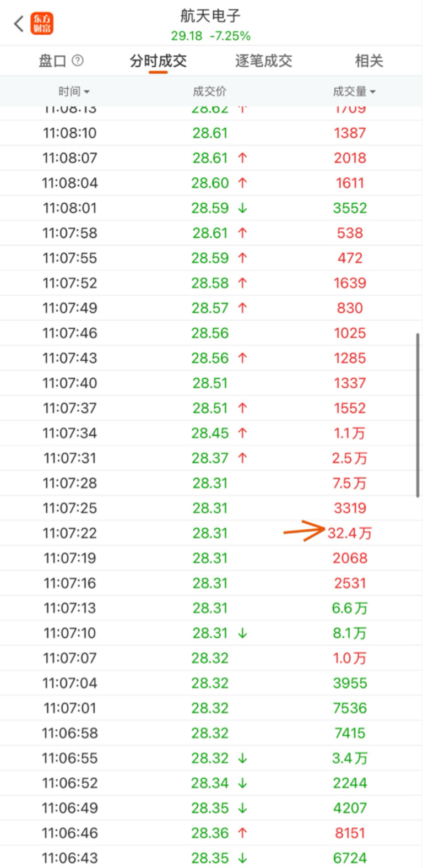This screenshot has width=423, height=868.
Task: Click the red up arrow beside 28.45
Action: click(242, 433)
